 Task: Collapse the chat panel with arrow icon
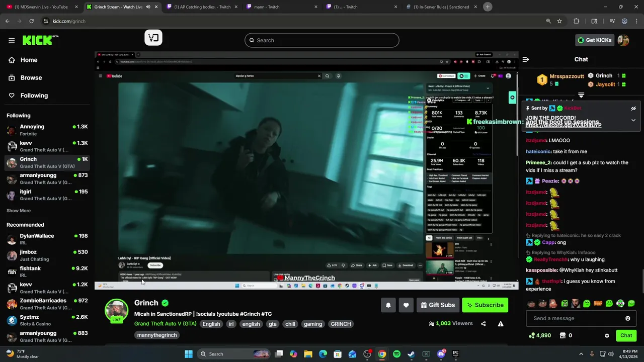[x=526, y=59]
